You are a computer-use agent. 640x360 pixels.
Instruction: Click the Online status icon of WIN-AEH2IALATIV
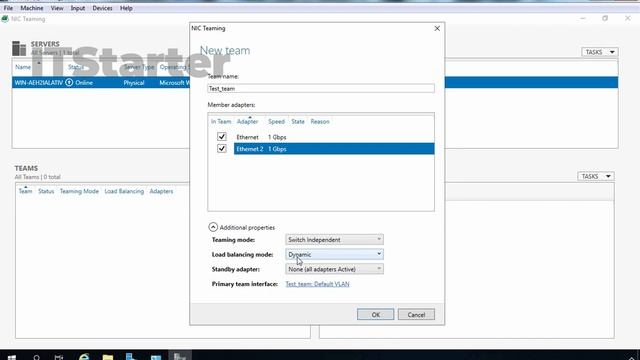69,82
